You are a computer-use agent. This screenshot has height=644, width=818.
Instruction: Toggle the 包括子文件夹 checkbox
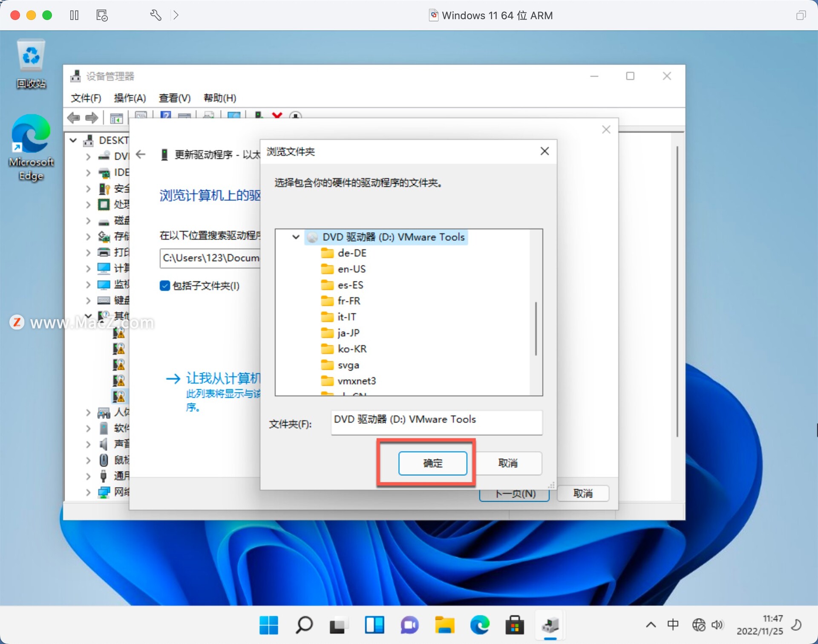coord(164,286)
